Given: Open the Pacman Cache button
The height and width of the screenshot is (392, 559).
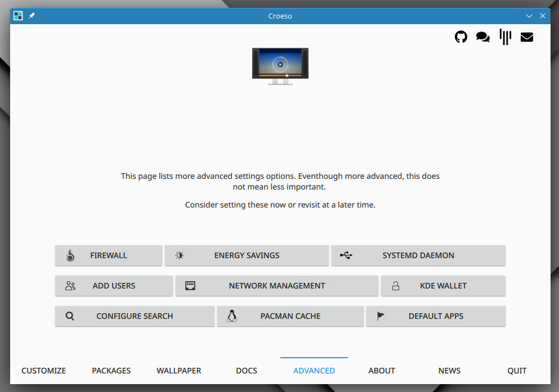Looking at the screenshot, I should (x=290, y=316).
